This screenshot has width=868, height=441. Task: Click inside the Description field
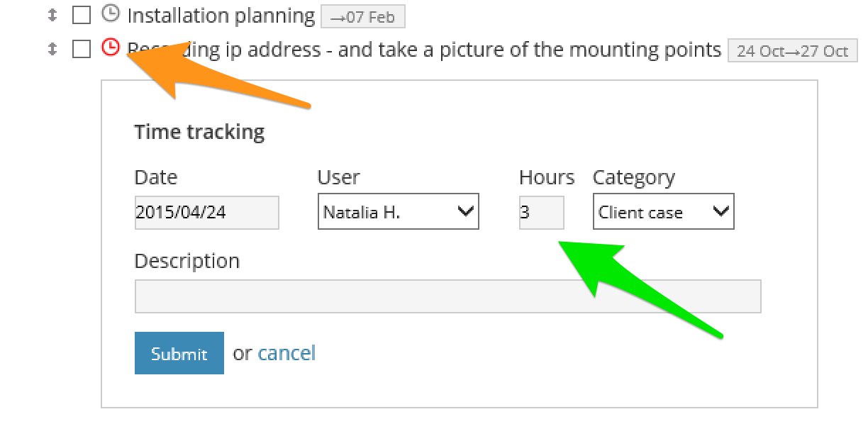447,296
